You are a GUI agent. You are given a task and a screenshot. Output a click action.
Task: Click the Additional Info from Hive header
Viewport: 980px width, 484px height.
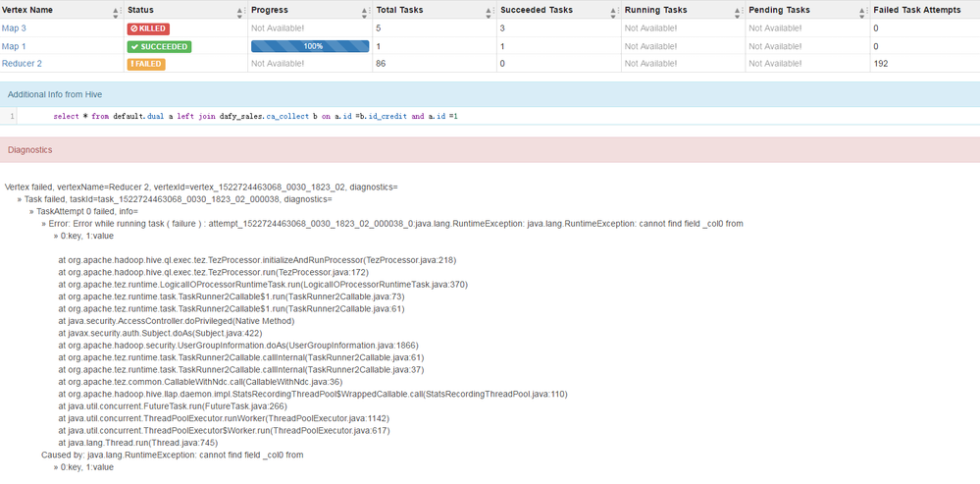pos(490,94)
